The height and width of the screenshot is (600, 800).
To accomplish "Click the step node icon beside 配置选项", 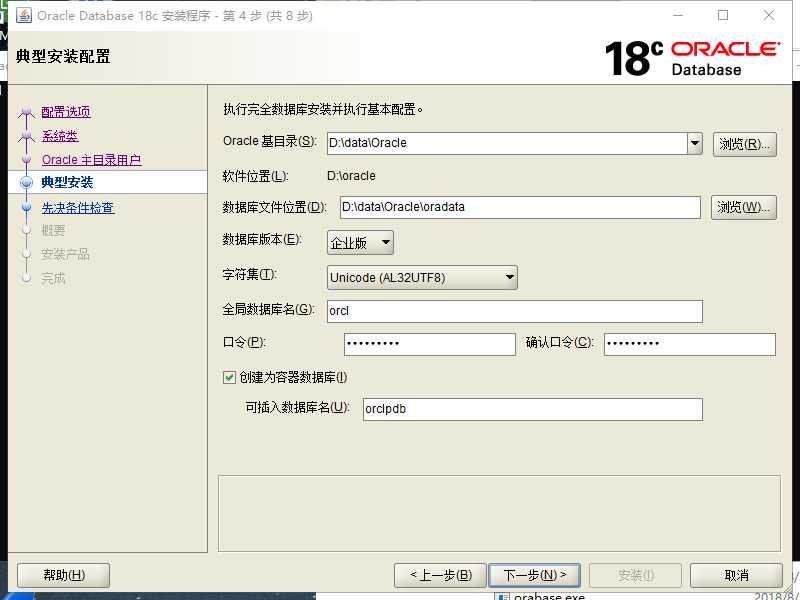I will 27,112.
